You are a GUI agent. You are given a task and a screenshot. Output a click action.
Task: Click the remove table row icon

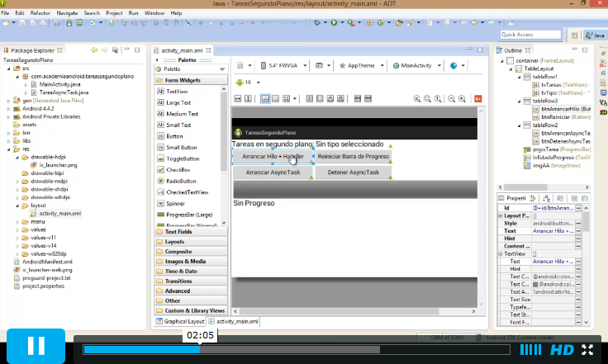click(x=368, y=99)
